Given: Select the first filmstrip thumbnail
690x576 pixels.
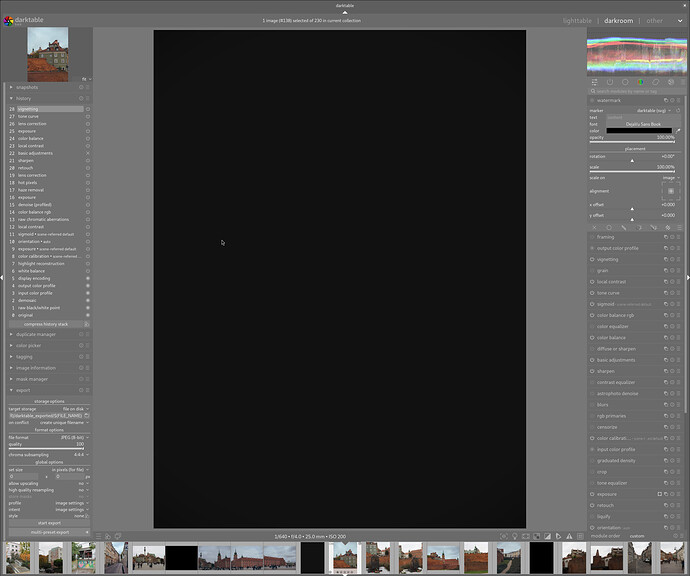Looking at the screenshot, I should point(17,557).
